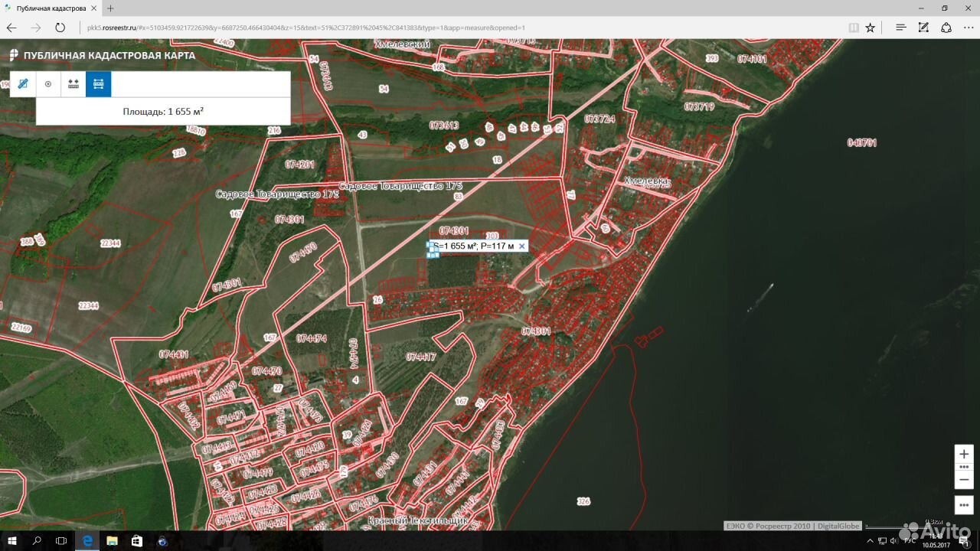This screenshot has height=551, width=980.
Task: Open the Edge more actions menu
Action: click(x=969, y=28)
